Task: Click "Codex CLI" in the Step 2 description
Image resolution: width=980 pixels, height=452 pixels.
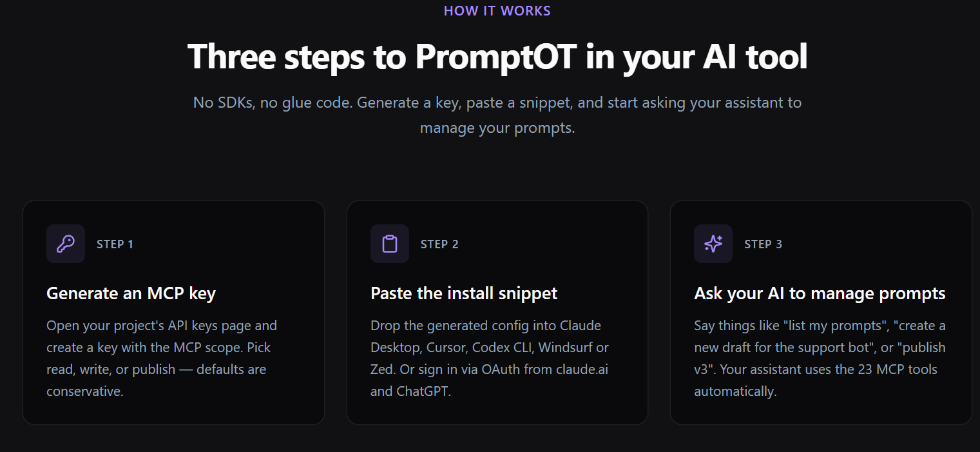Action: point(502,348)
